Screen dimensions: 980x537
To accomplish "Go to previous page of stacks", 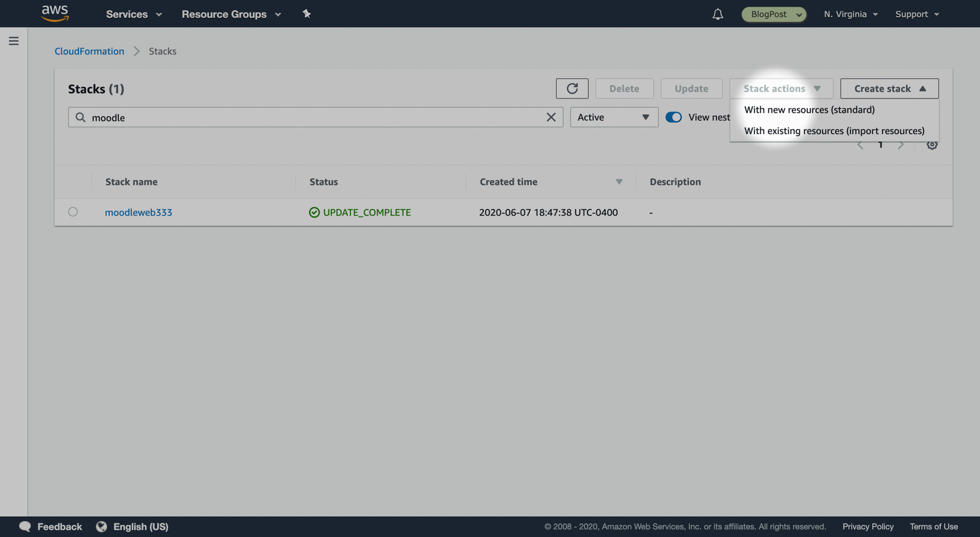I will click(x=860, y=145).
